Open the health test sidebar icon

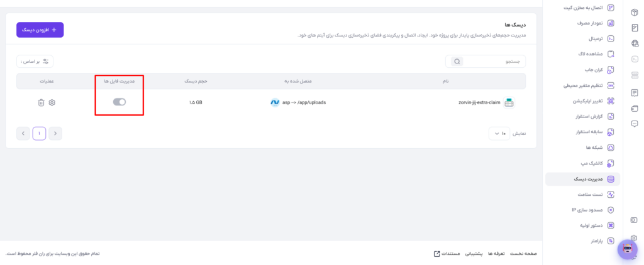[611, 195]
